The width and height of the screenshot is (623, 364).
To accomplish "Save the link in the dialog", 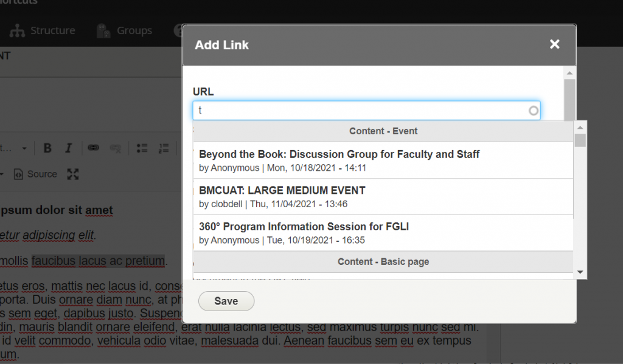I will pyautogui.click(x=226, y=301).
